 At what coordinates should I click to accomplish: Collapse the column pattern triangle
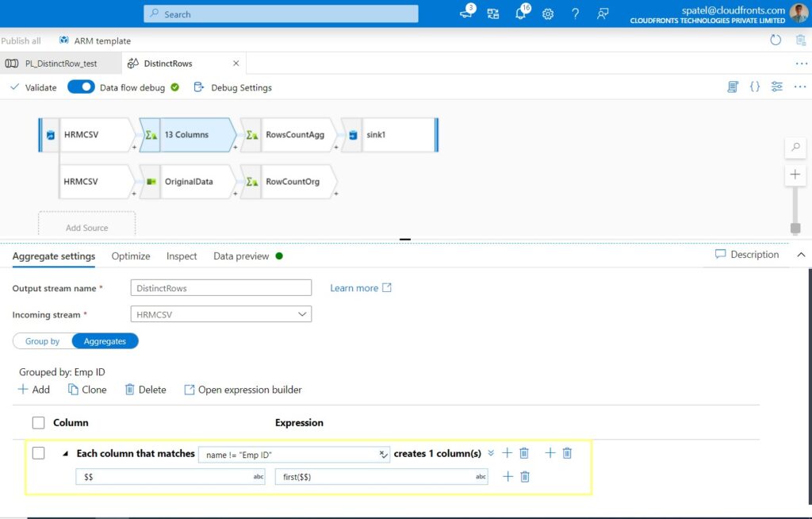(65, 454)
